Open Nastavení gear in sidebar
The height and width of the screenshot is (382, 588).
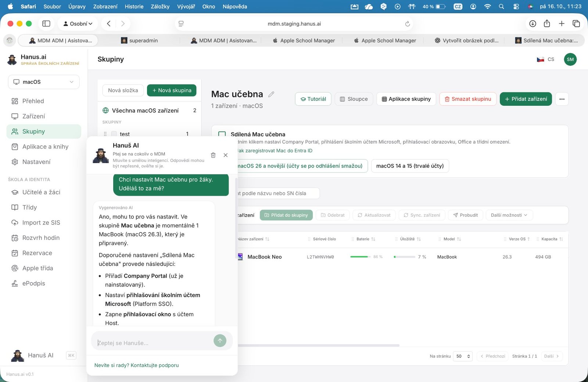(x=15, y=162)
